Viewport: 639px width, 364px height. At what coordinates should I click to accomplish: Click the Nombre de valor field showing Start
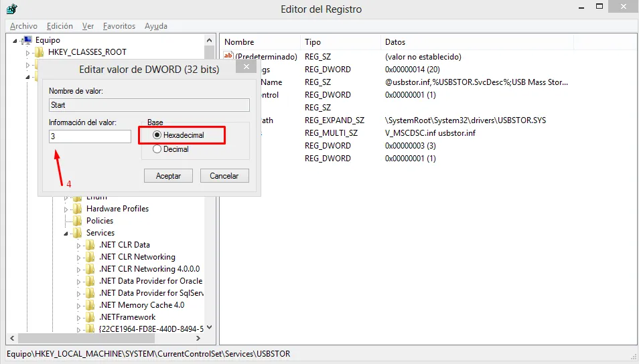point(149,105)
